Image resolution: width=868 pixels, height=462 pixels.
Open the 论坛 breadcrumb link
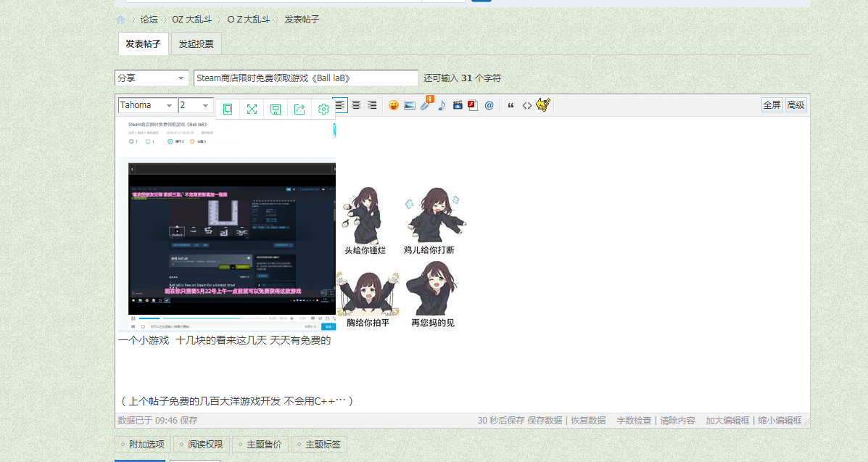pyautogui.click(x=149, y=20)
